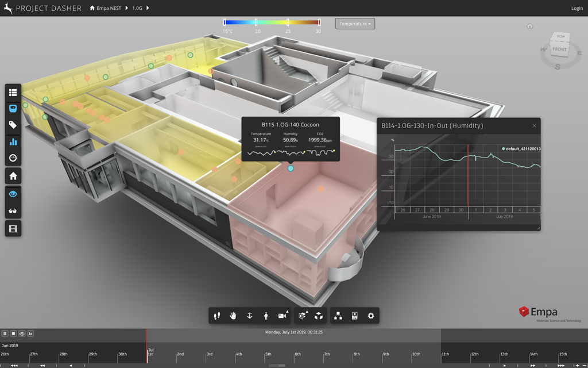Open the list panel in left sidebar
Screen dimensions: 588x368
click(13, 92)
